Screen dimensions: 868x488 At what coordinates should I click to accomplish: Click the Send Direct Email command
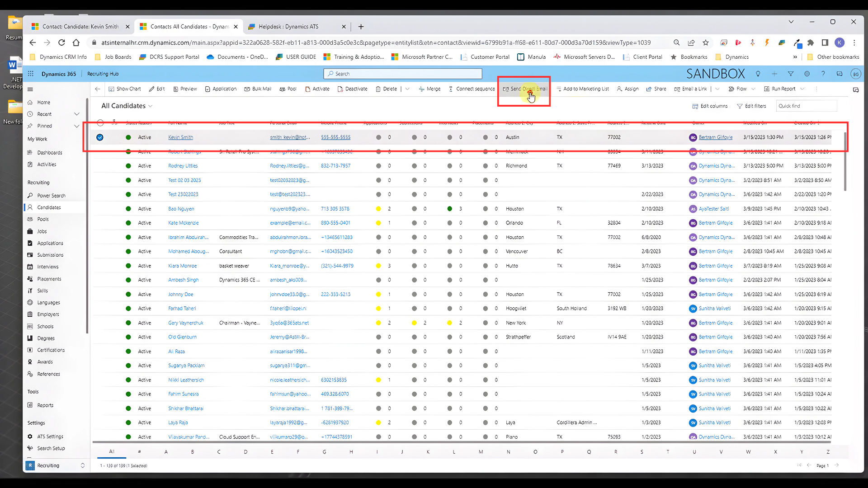[525, 89]
